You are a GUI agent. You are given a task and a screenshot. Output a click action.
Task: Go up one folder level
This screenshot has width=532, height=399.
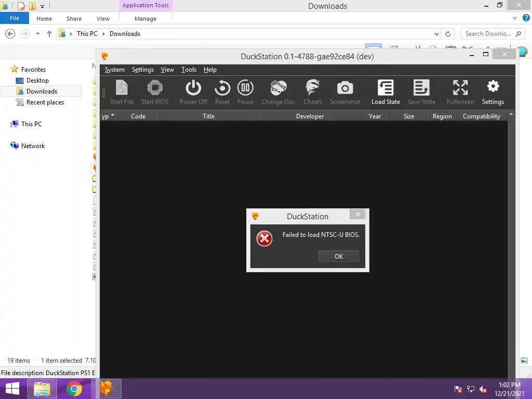tap(49, 34)
